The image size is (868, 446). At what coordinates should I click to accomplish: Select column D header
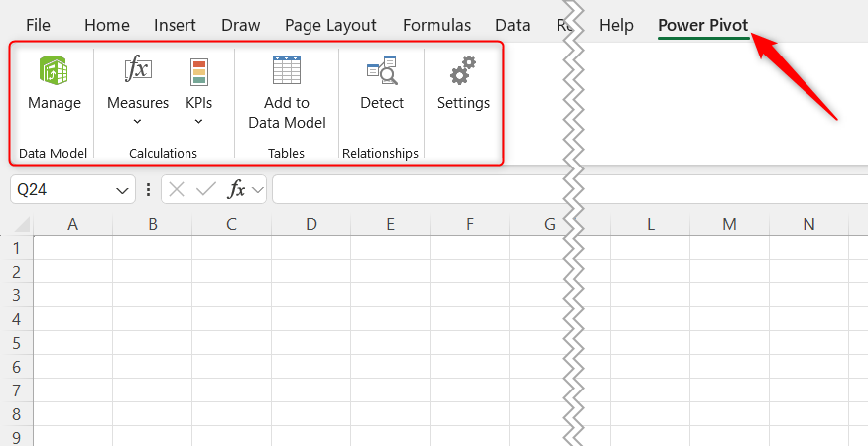pos(311,224)
